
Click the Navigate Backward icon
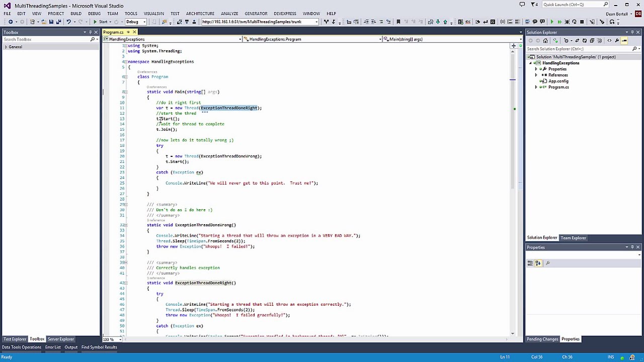(x=10, y=22)
